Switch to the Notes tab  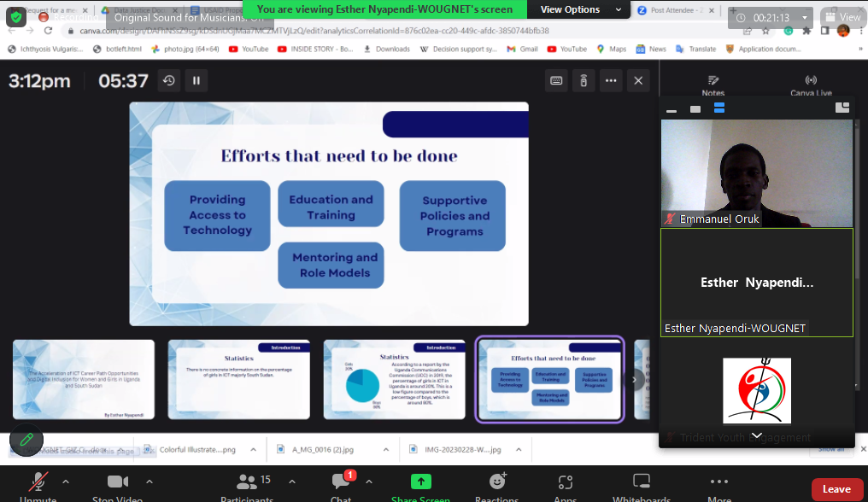click(x=713, y=85)
